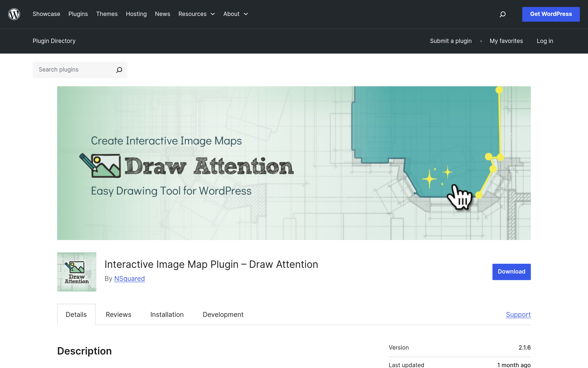Screen dimensions: 588x368
Task: Switch to the Development tab
Action: [x=223, y=314]
